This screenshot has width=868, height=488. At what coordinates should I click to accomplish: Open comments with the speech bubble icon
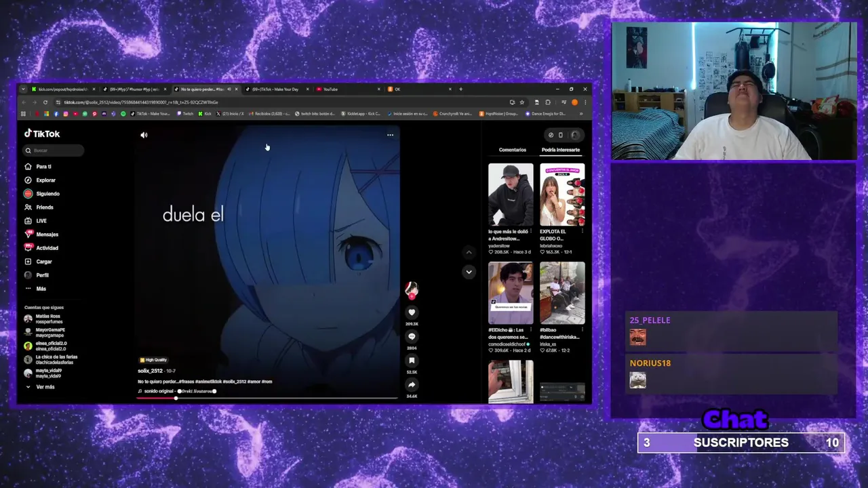pyautogui.click(x=412, y=336)
